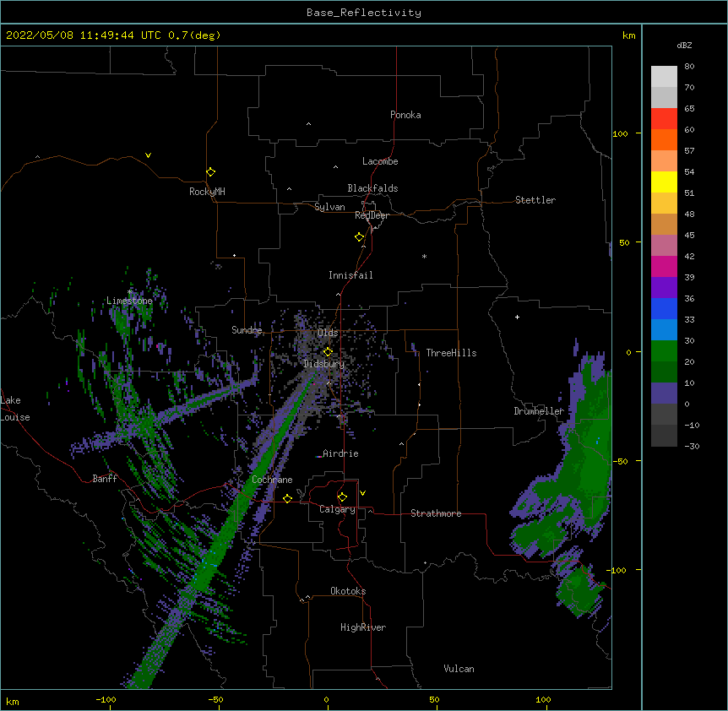
Task: Click the Vulcan label
Action: point(459,669)
